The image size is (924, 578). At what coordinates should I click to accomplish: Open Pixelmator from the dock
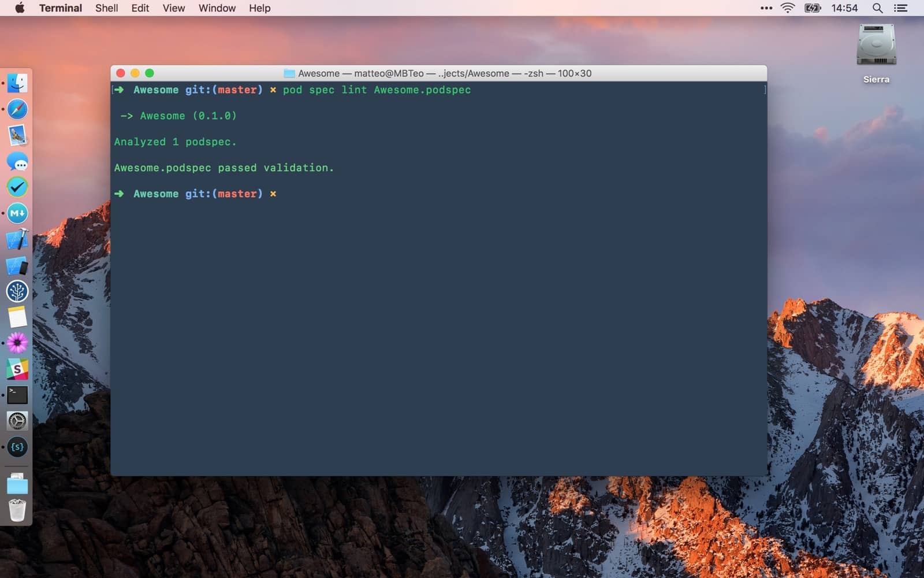click(x=17, y=343)
